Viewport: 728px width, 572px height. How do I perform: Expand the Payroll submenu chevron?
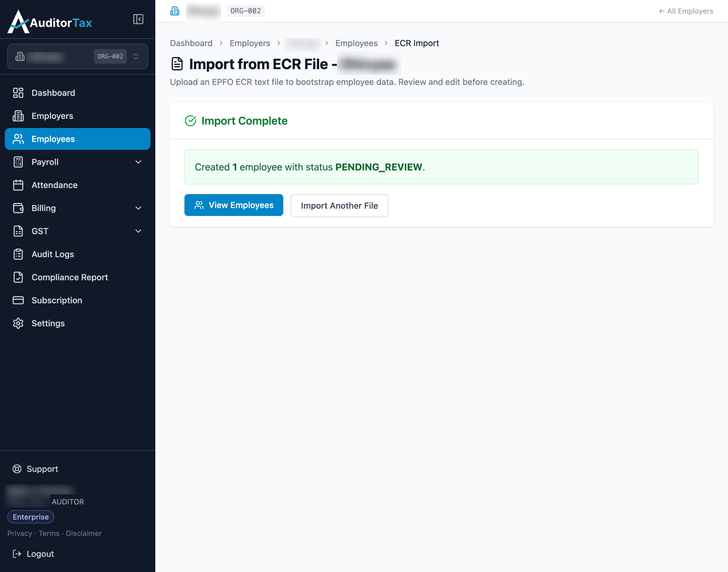coord(138,162)
